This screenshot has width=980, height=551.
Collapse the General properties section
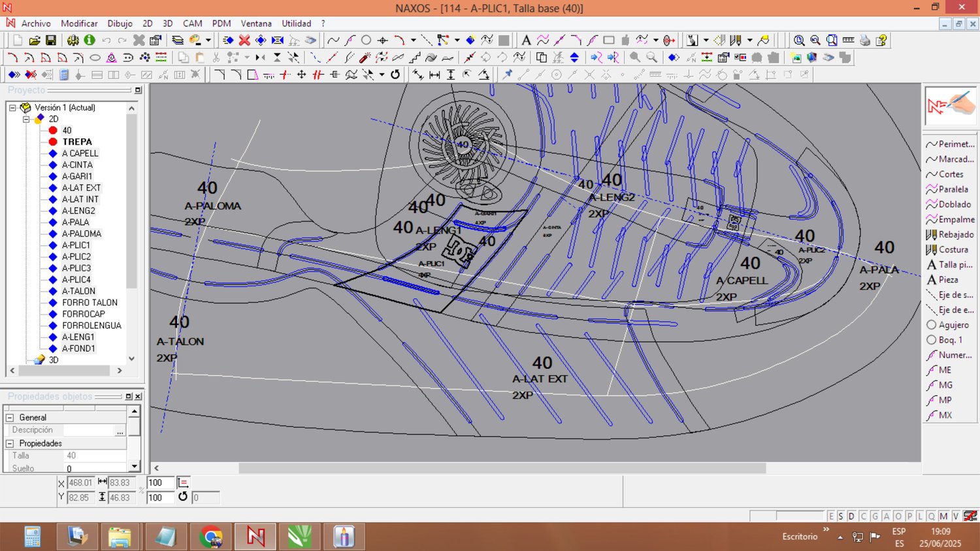coord(10,418)
